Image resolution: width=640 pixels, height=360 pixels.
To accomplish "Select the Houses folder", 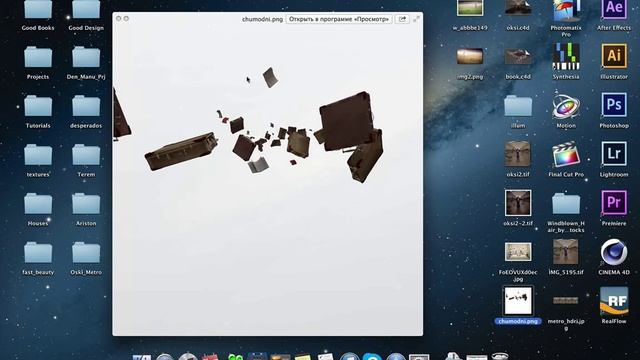I will click(38, 204).
